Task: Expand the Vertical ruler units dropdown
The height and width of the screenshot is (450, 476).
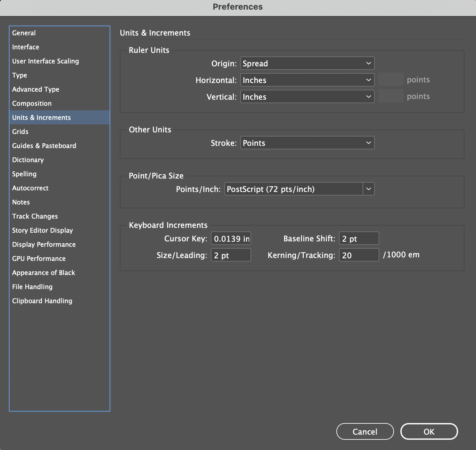Action: 307,97
